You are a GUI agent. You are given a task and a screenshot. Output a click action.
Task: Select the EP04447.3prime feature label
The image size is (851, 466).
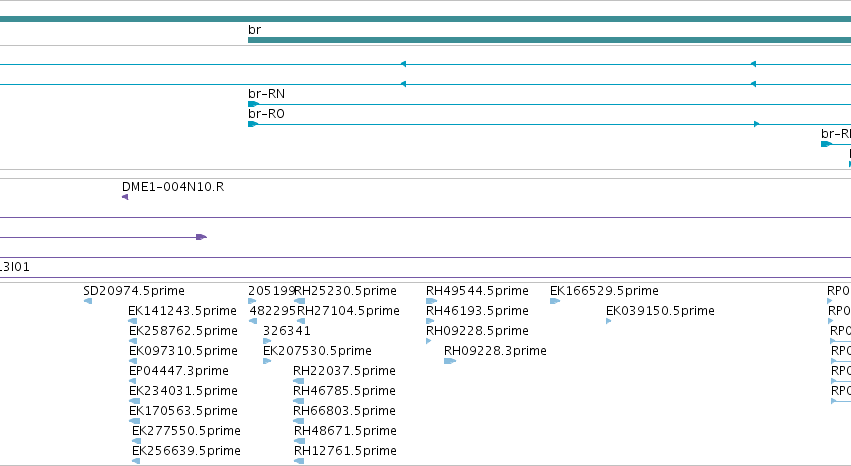coord(179,371)
